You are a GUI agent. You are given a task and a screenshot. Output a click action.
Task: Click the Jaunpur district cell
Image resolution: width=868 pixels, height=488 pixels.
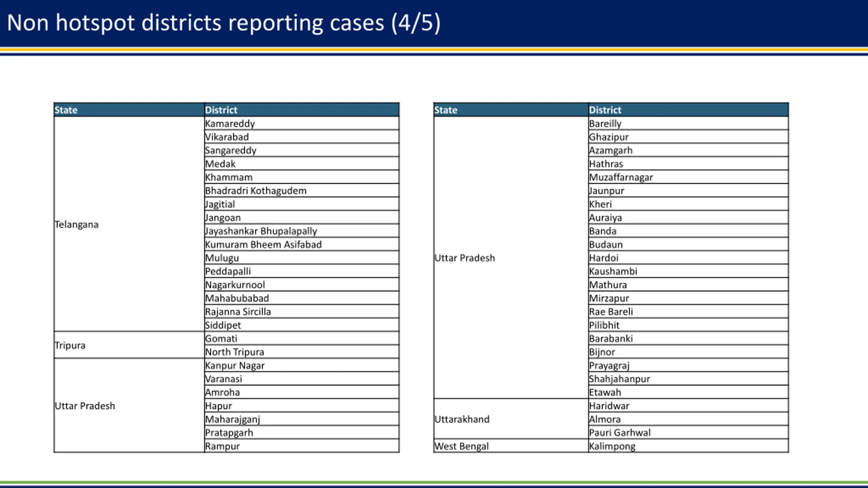coord(689,190)
